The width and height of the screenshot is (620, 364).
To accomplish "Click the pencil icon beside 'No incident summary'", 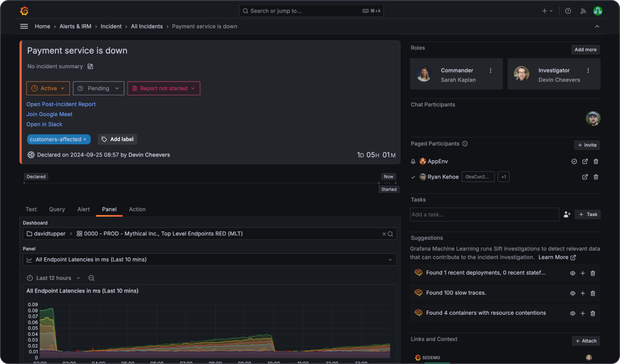I will click(x=90, y=66).
